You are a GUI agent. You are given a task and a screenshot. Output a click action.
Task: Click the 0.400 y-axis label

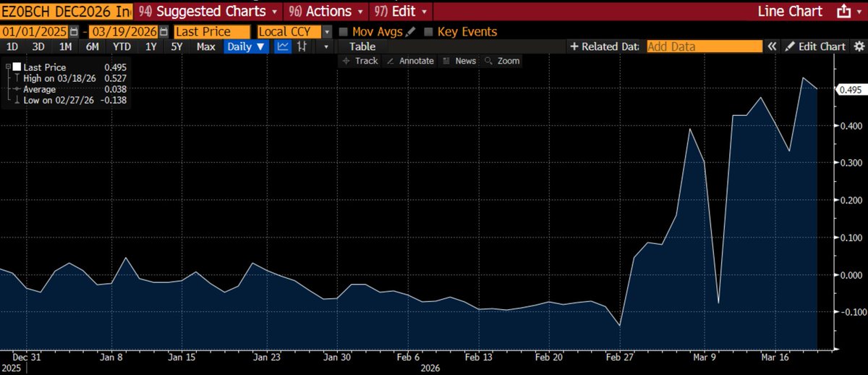click(x=850, y=126)
